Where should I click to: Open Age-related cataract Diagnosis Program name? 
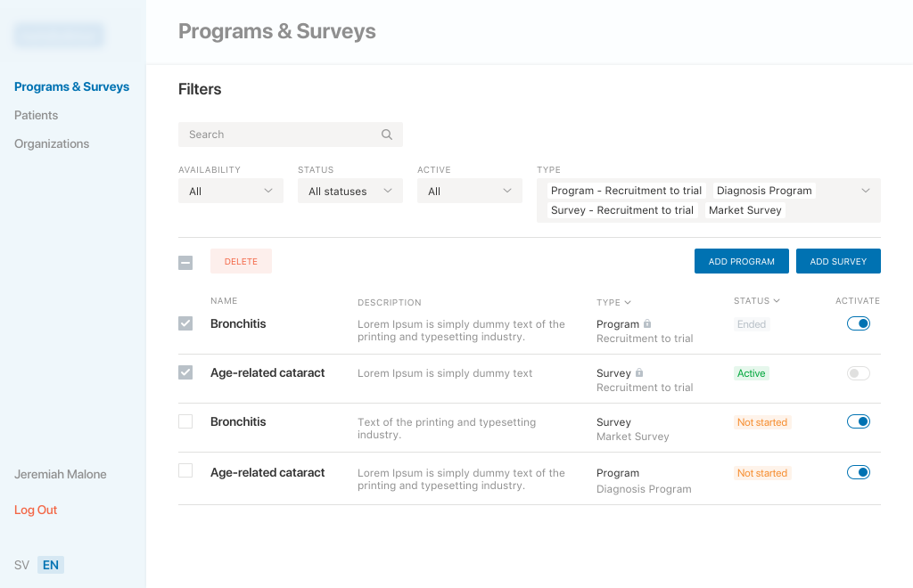[x=267, y=472]
